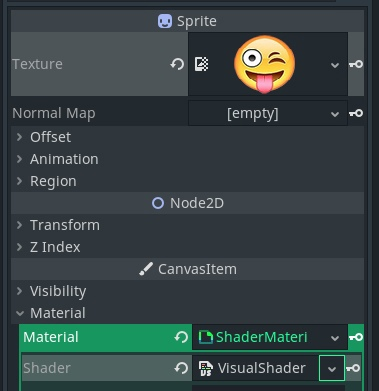This screenshot has height=391, width=379.
Task: Open the Normal Map [empty] dropdown
Action: 268,113
